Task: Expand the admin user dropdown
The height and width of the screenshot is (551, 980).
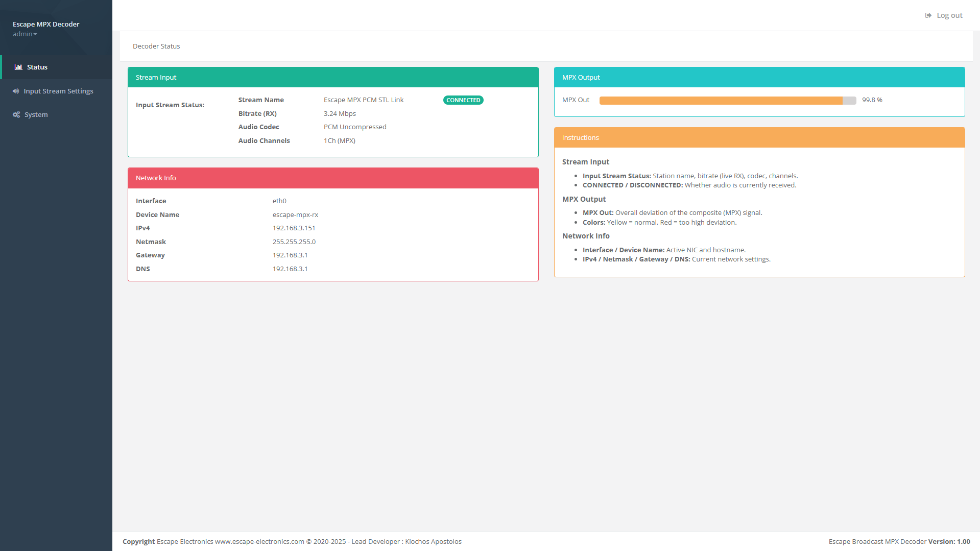Action: pyautogui.click(x=25, y=34)
